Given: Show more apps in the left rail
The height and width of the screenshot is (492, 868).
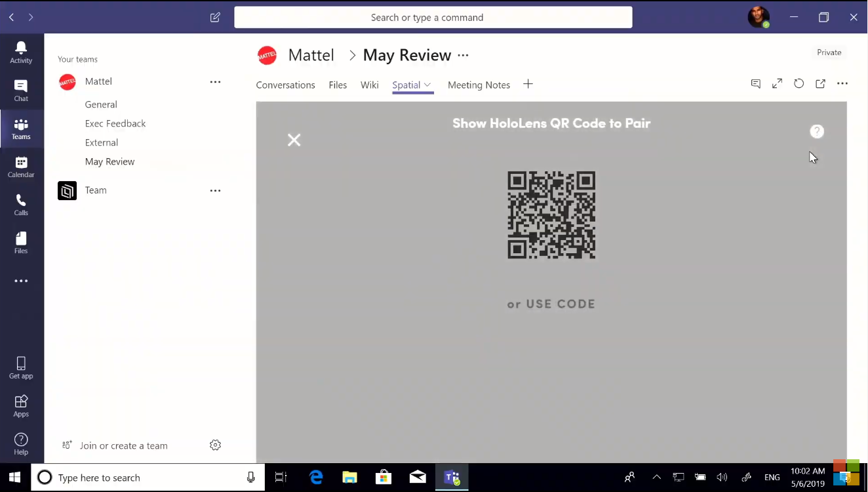Looking at the screenshot, I should click(x=21, y=281).
